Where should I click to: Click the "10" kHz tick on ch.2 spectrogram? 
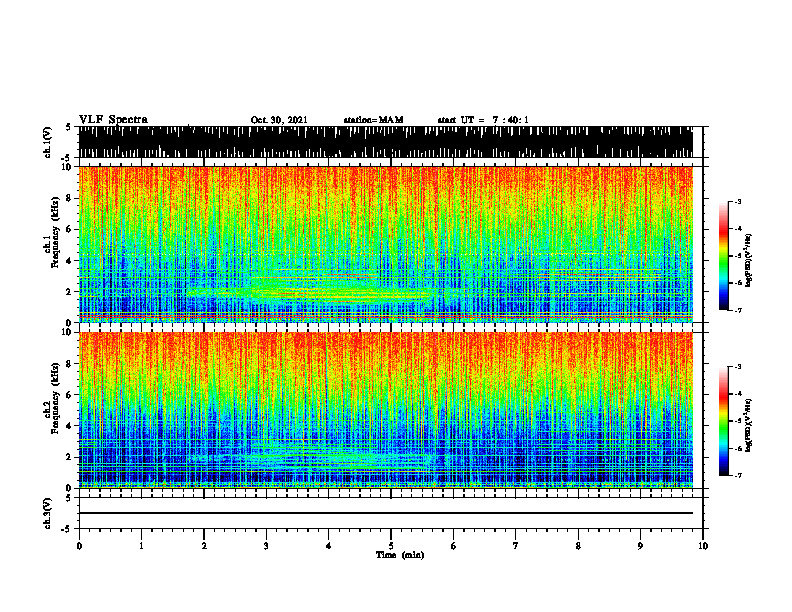69,332
